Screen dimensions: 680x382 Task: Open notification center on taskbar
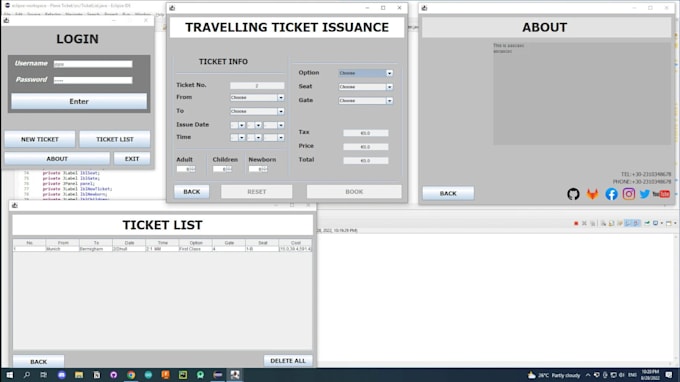coord(669,375)
